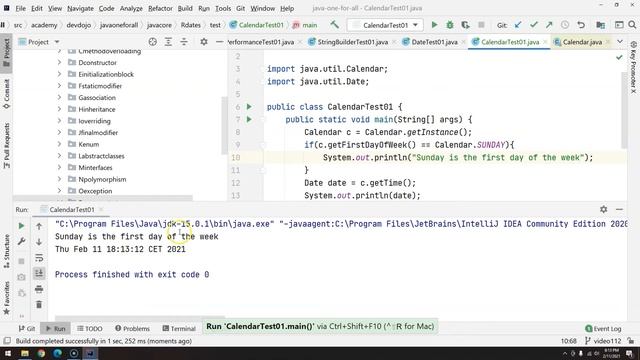The image size is (640, 360).
Task: Expand Gassociation folder
Action: click(x=60, y=98)
